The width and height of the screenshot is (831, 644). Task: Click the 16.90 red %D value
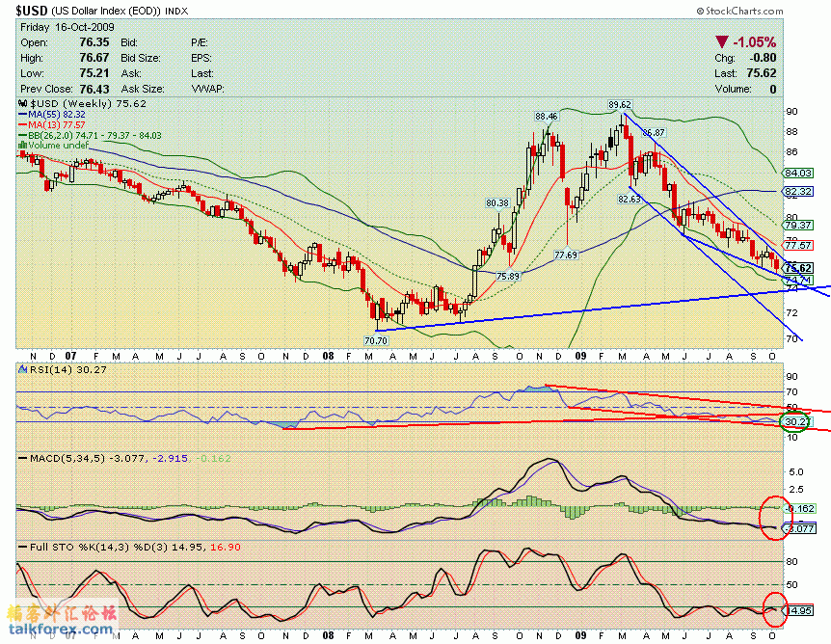pos(226,547)
